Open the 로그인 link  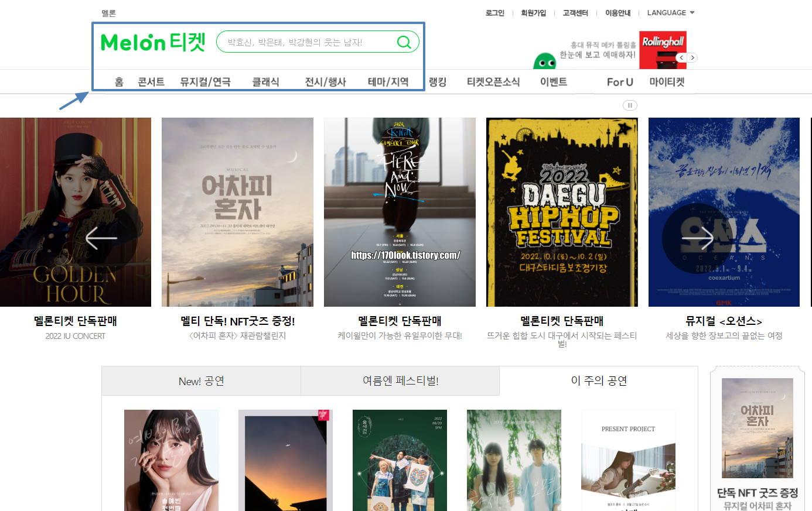[494, 13]
